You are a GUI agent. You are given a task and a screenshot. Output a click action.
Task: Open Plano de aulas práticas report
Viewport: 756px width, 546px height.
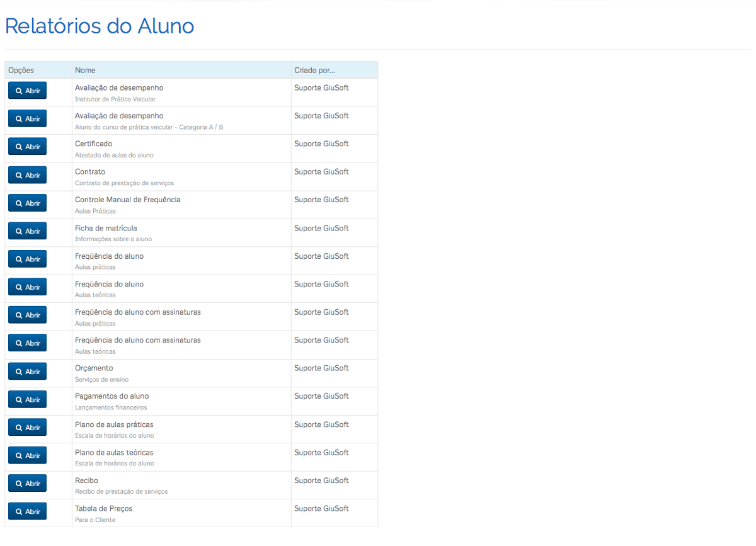pos(27,428)
